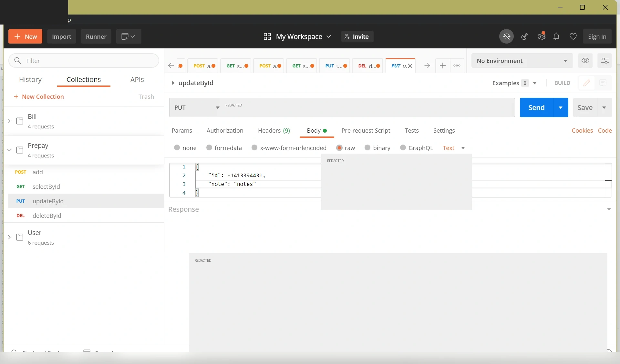Open the settings gear icon
Screen dimensions: 620x364
point(542,36)
